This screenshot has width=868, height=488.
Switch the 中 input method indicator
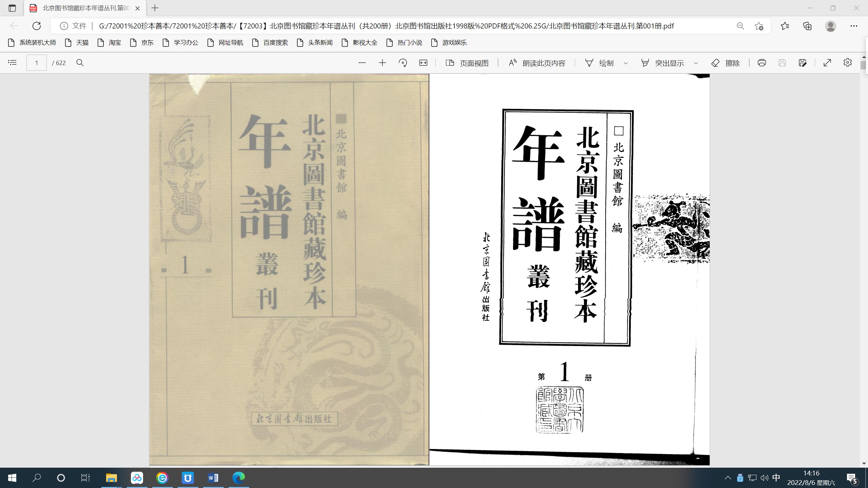point(776,478)
